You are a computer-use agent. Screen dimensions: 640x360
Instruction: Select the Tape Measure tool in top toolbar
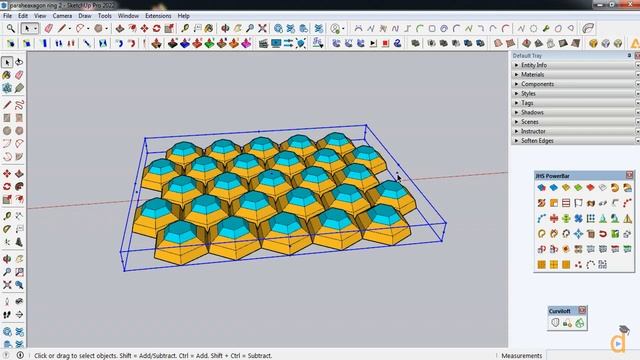pyautogui.click(x=185, y=29)
